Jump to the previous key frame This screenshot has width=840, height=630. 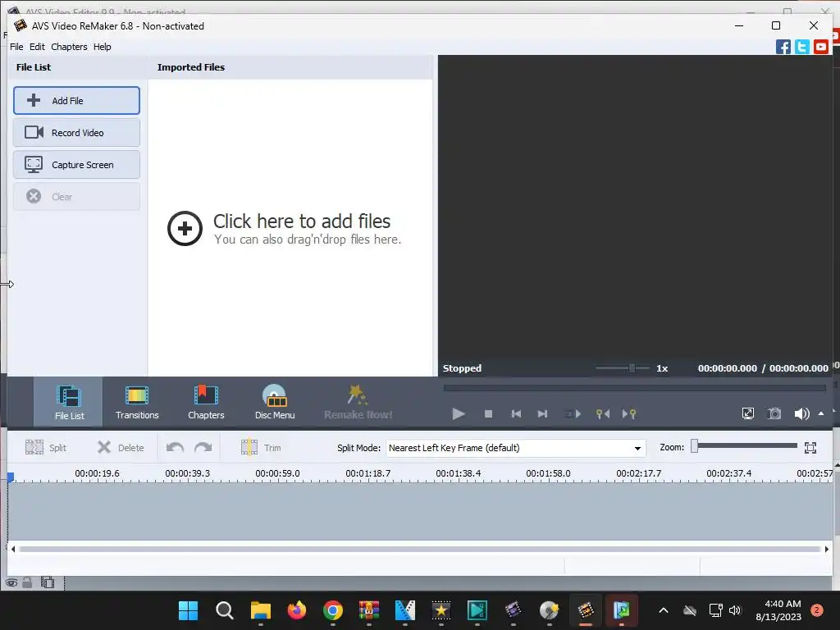point(603,414)
